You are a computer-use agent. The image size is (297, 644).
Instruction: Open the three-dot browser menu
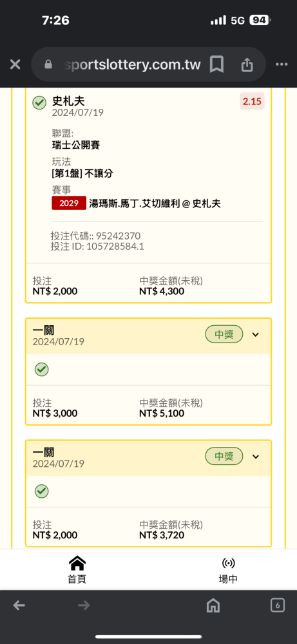pyautogui.click(x=282, y=64)
